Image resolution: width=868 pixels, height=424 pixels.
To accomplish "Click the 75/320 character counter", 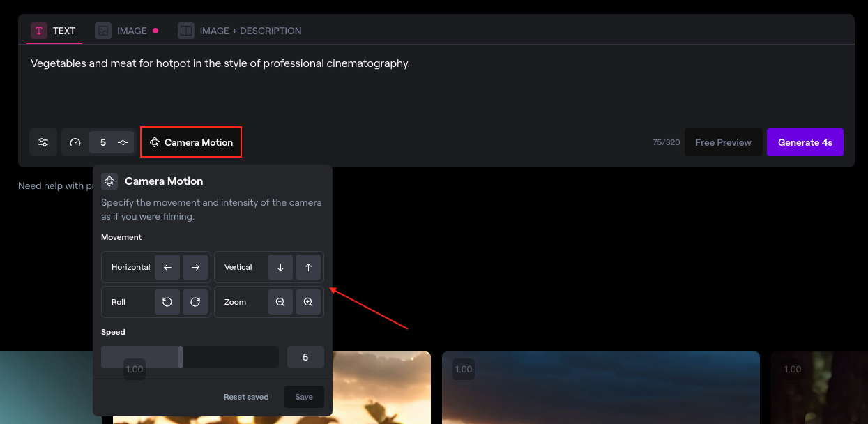I will (666, 142).
